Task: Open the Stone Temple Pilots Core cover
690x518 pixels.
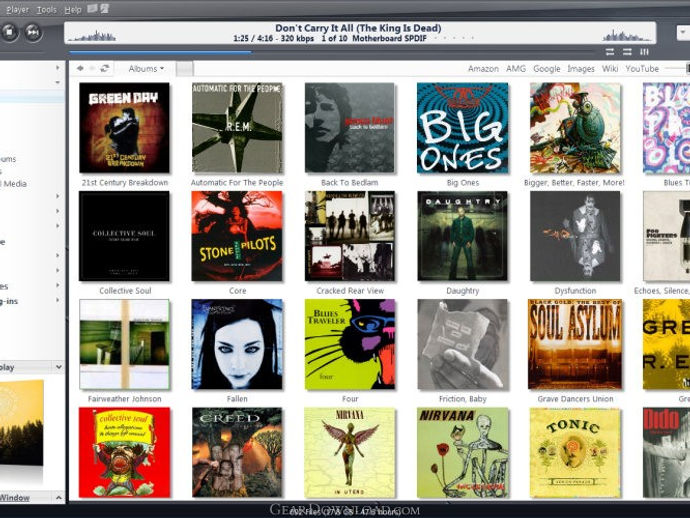Action: (x=237, y=236)
